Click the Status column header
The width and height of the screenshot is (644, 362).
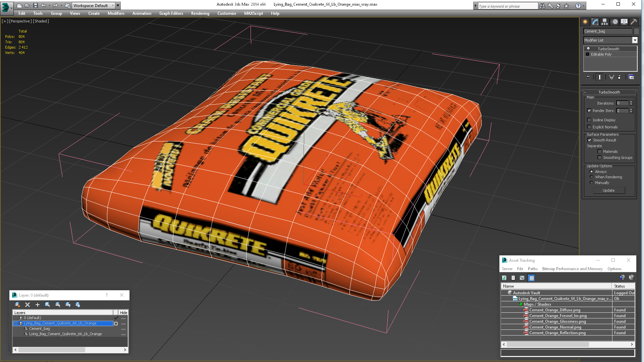click(x=624, y=286)
